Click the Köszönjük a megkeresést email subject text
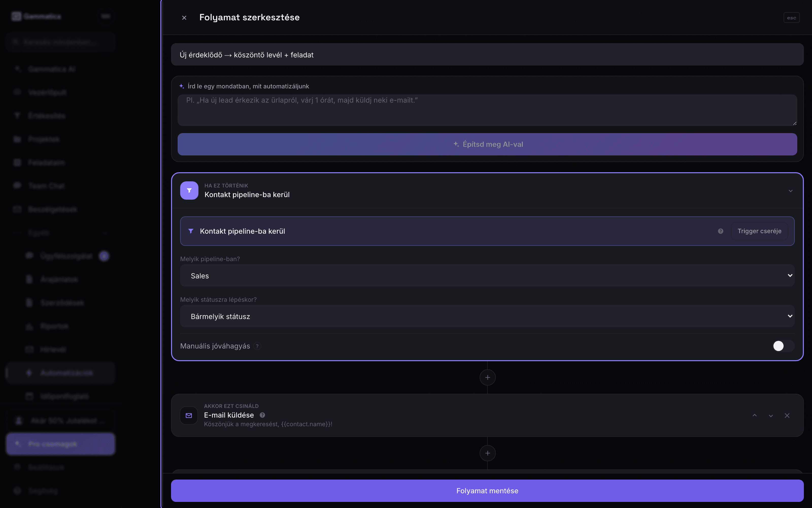The height and width of the screenshot is (508, 812). (268, 424)
